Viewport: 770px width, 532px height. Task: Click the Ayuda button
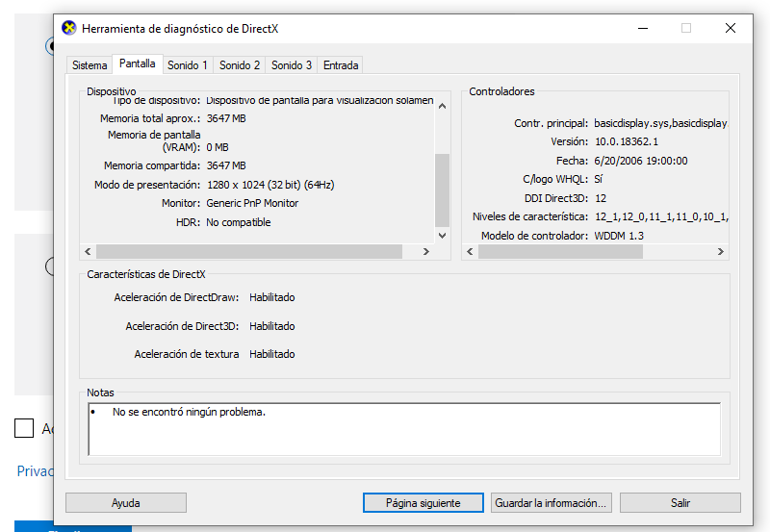126,503
